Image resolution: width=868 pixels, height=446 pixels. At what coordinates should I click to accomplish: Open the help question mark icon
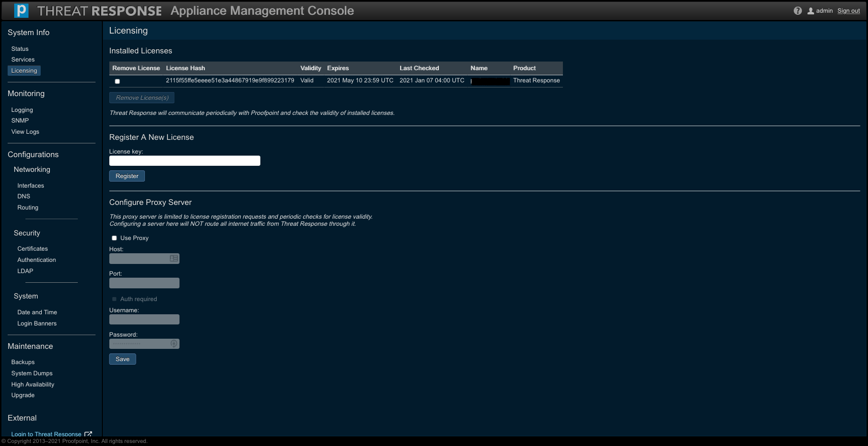797,11
